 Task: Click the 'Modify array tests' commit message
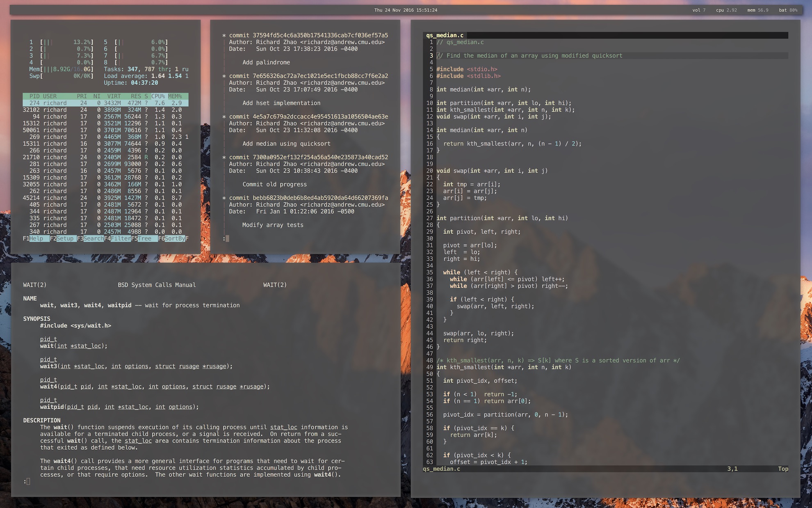tap(273, 225)
